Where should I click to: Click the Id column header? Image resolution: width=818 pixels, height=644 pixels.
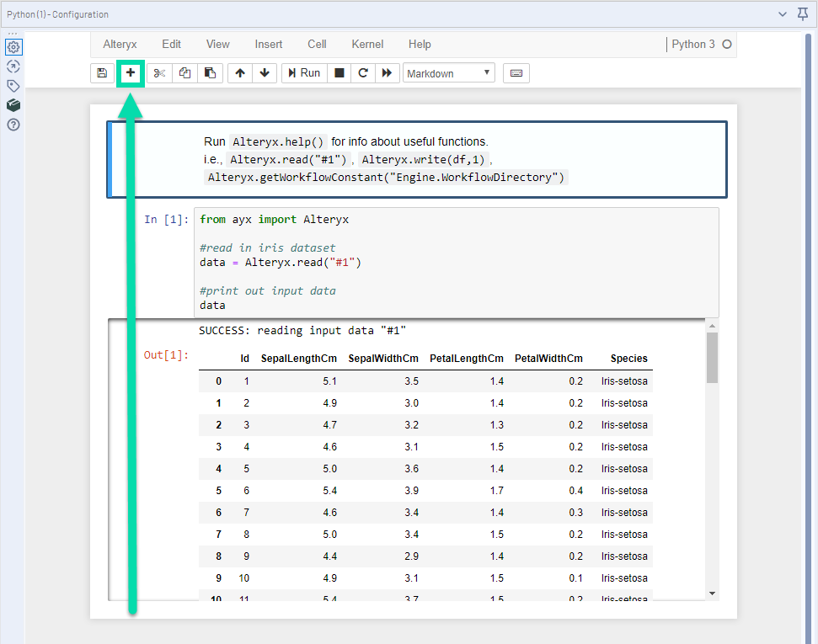pos(244,359)
